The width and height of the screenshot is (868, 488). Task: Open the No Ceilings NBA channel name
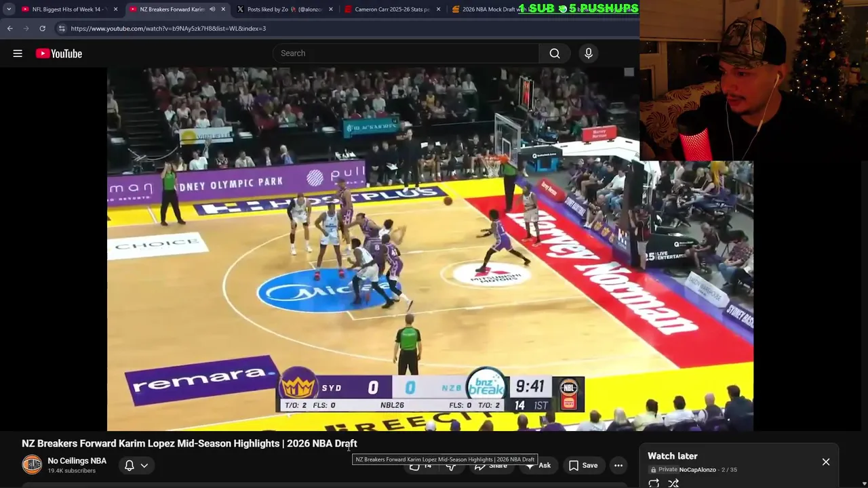point(77,461)
